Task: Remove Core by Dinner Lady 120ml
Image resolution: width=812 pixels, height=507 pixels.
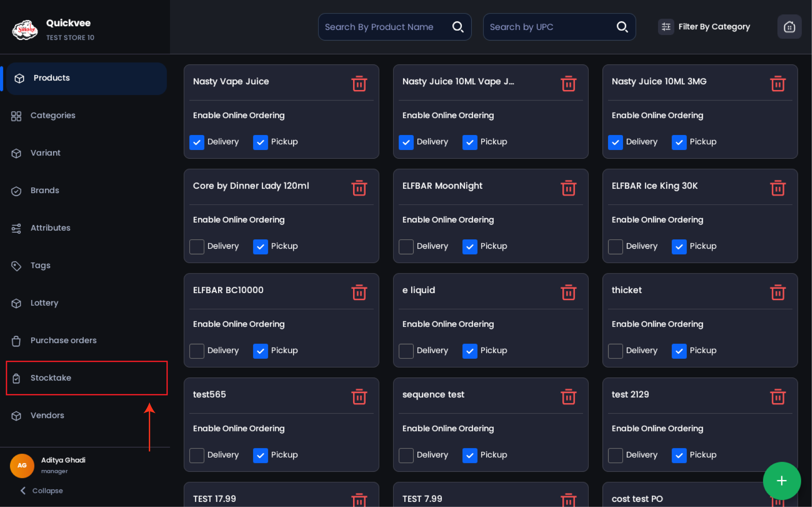Action: (x=359, y=187)
